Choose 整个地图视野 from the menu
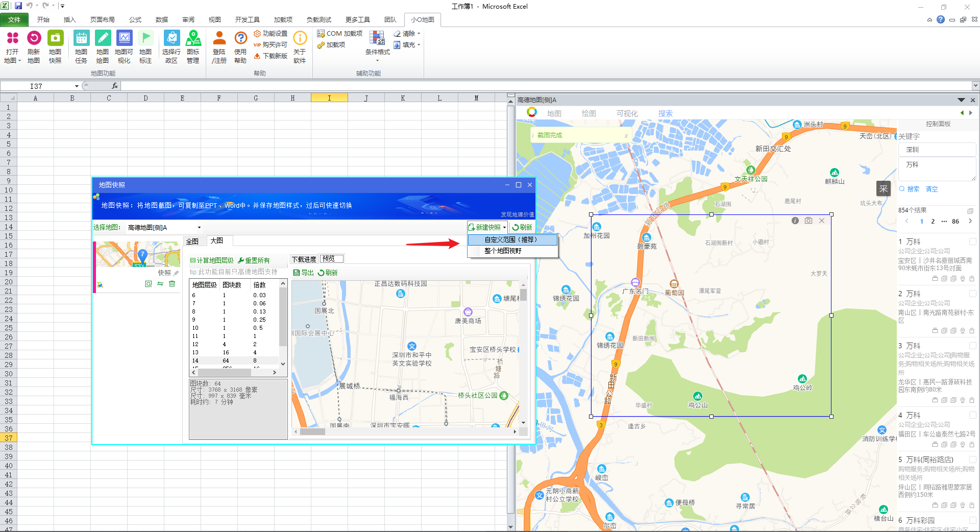This screenshot has width=980, height=532. pos(503,251)
